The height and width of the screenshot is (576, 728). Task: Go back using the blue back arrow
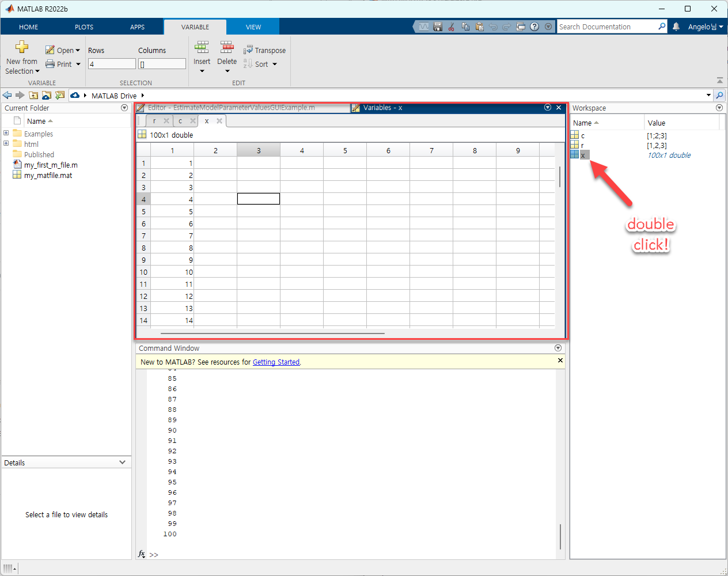[7, 95]
